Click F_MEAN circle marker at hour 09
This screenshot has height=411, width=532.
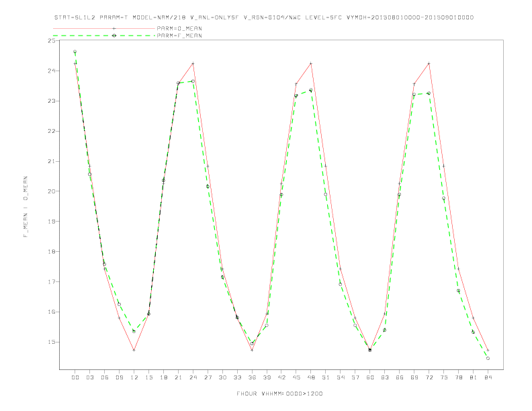[119, 304]
